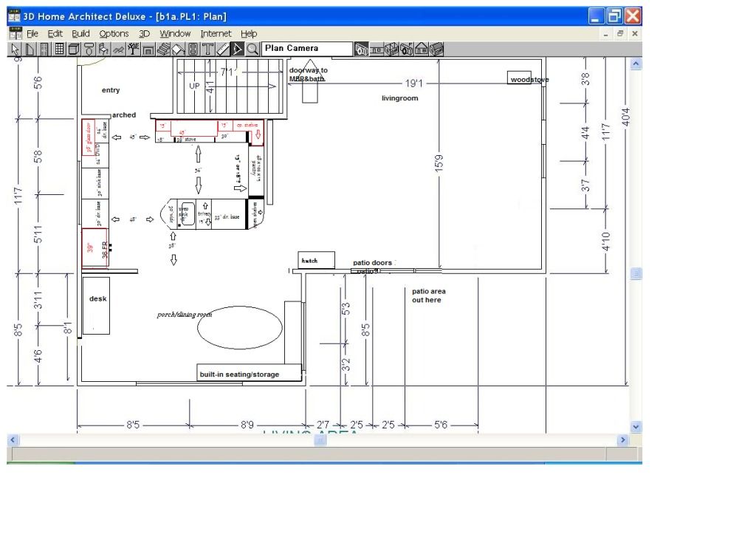Screen dimensions: 756x537
Task: Select the Stairs mode tool
Action: coord(163,49)
